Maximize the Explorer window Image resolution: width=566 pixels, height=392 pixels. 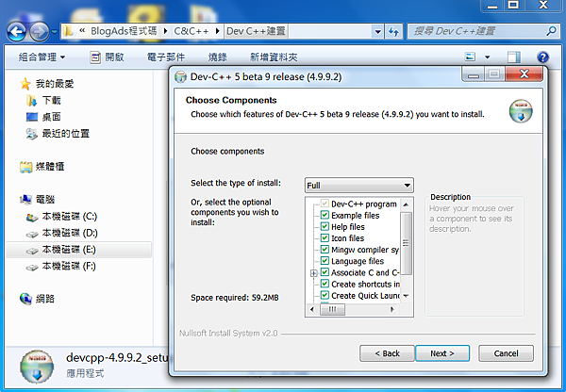[513, 5]
